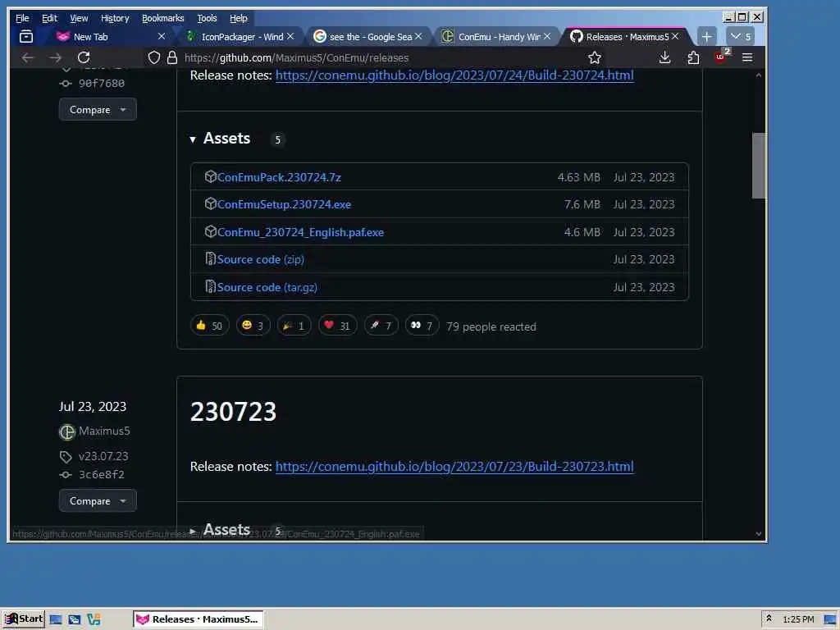840x630 pixels.
Task: Bookmark this page with the star
Action: 595,57
